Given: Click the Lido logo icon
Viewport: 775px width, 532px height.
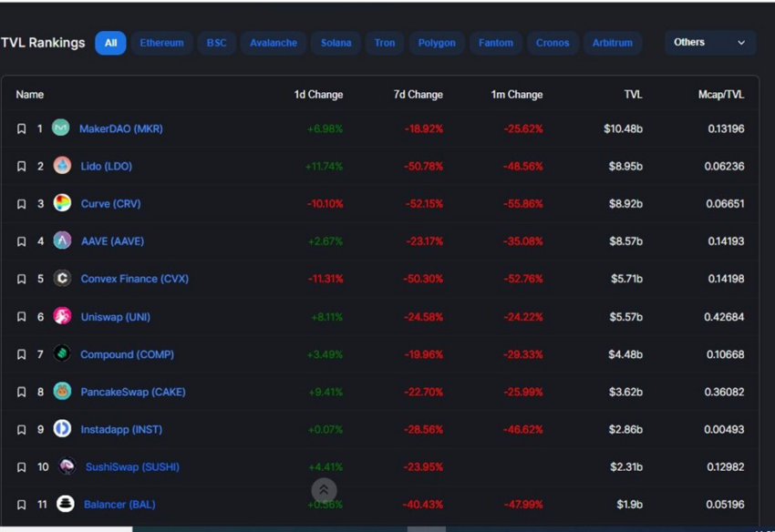Looking at the screenshot, I should click(x=62, y=166).
